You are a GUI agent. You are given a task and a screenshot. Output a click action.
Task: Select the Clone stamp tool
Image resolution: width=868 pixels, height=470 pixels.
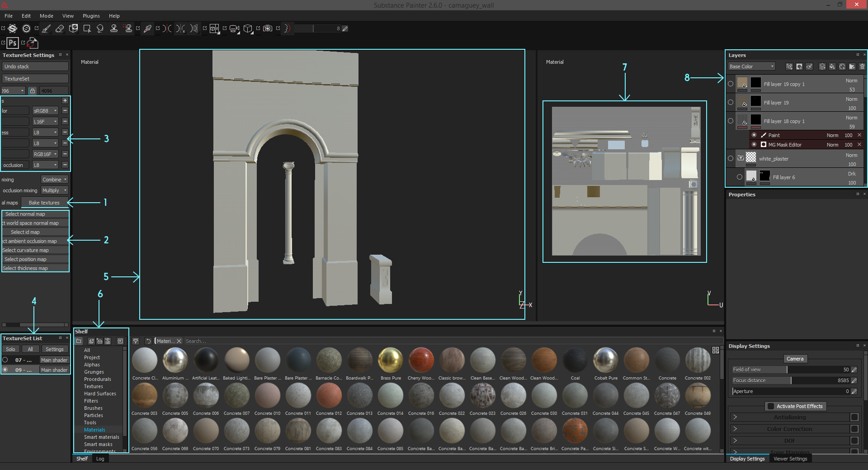(x=114, y=28)
